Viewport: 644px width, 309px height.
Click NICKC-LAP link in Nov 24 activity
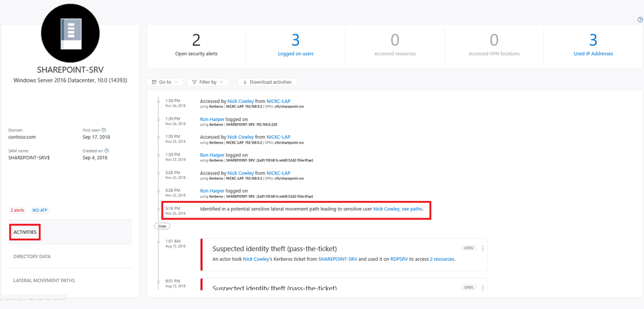[278, 101]
